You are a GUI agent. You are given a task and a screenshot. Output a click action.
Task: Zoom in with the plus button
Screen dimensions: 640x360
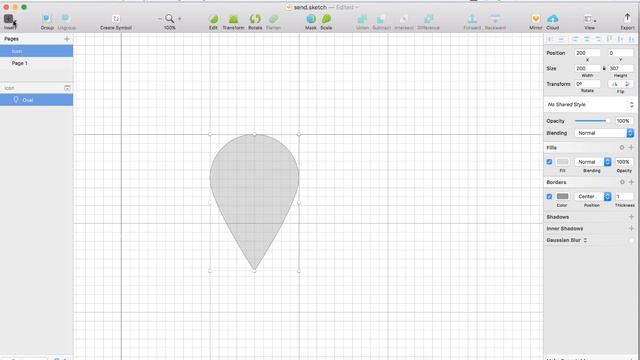pos(180,19)
